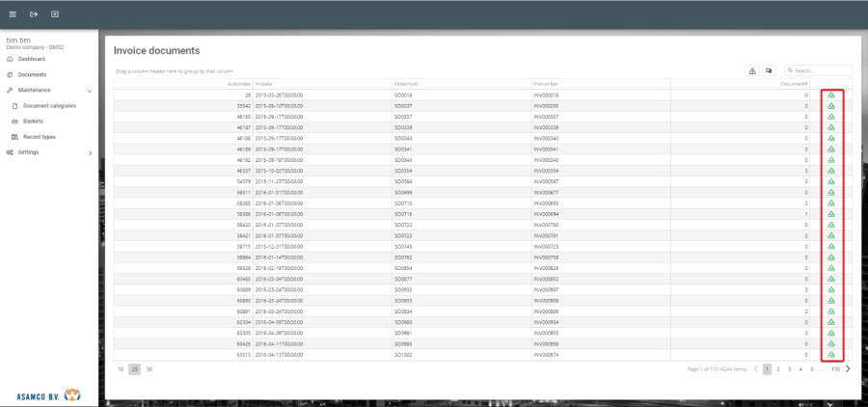The width and height of the screenshot is (868, 407).
Task: Click green action icon for row INV000974
Action: tap(831, 354)
